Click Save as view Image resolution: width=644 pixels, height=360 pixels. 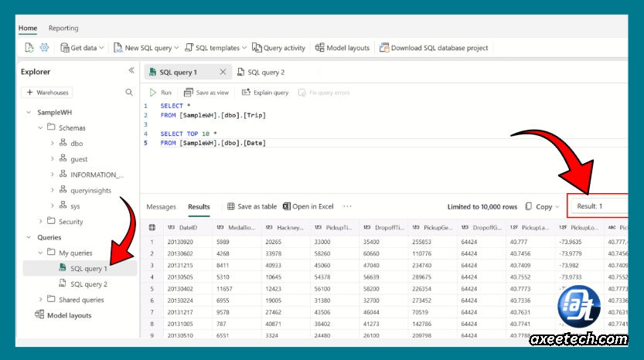[x=206, y=93]
